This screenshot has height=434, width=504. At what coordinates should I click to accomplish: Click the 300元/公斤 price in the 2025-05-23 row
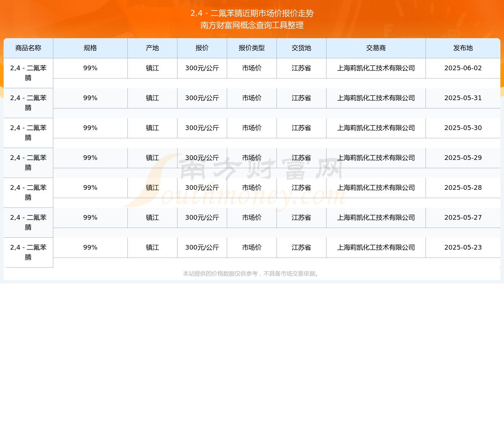pos(202,247)
